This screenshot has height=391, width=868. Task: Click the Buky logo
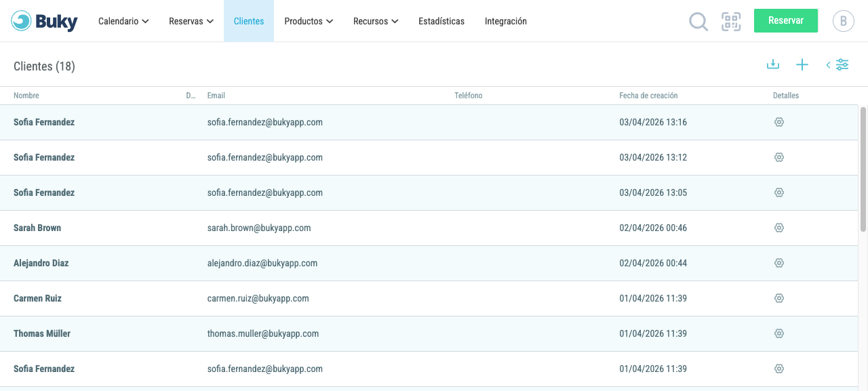coord(45,21)
